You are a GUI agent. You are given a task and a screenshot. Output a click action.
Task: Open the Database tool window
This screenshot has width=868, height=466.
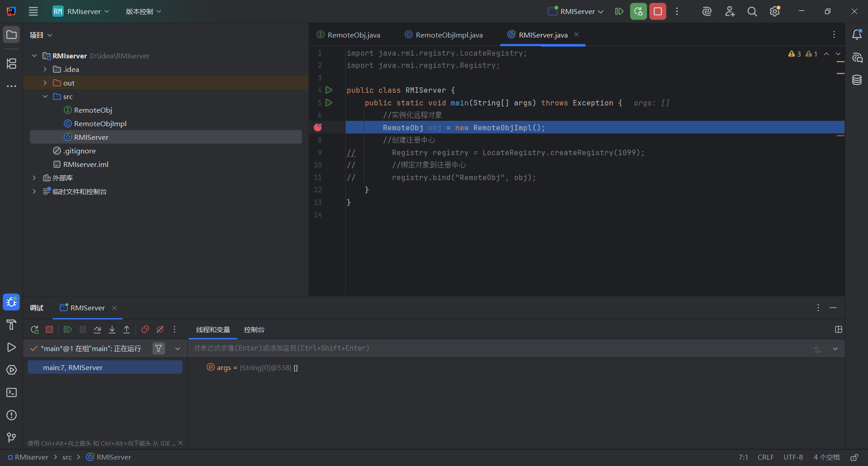click(x=857, y=81)
